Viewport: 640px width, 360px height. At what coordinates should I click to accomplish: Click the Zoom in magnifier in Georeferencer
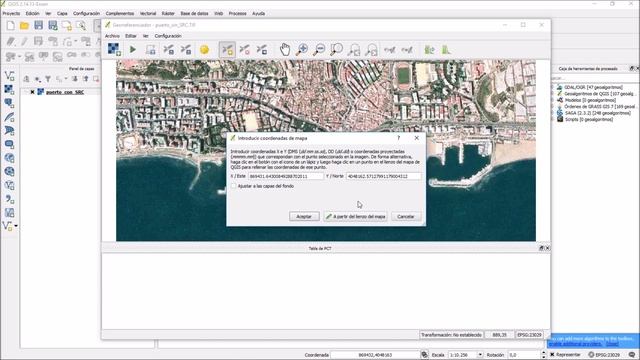pyautogui.click(x=302, y=49)
